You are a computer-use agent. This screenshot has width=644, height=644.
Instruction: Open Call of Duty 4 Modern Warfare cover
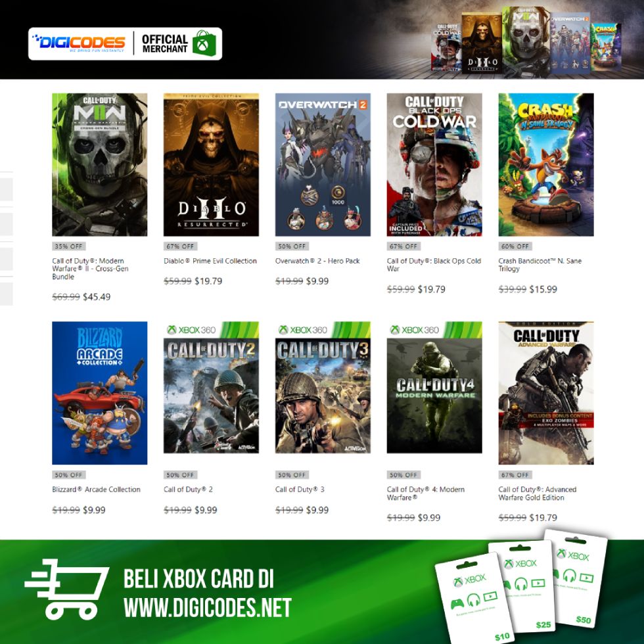click(434, 387)
